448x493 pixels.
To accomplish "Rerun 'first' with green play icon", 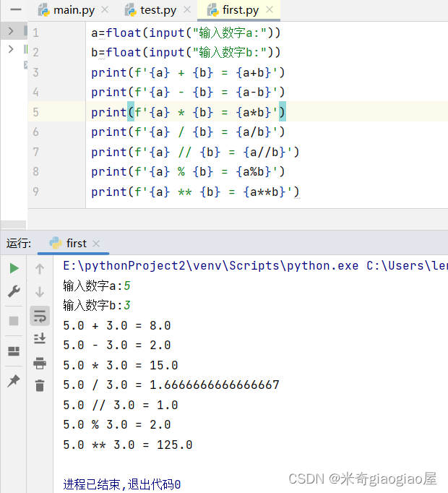I will tap(14, 268).
